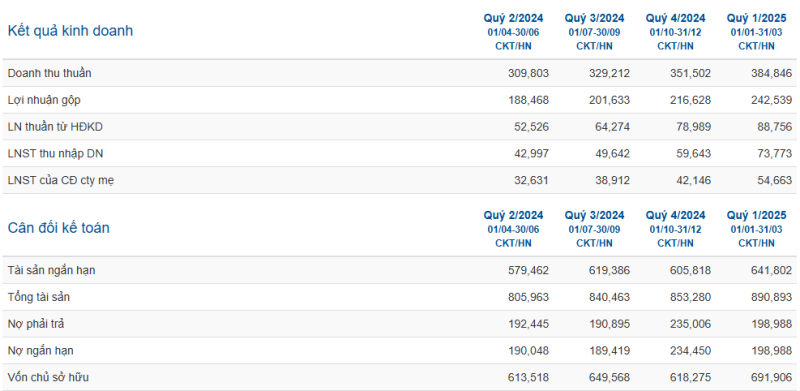Click Doanh thu thuần value 384,846
Viewport: 800px width, 391px height.
coord(771,73)
